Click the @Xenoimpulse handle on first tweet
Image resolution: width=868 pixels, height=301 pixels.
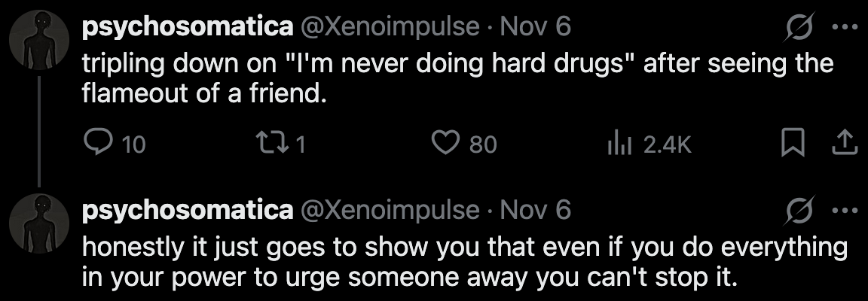389,28
